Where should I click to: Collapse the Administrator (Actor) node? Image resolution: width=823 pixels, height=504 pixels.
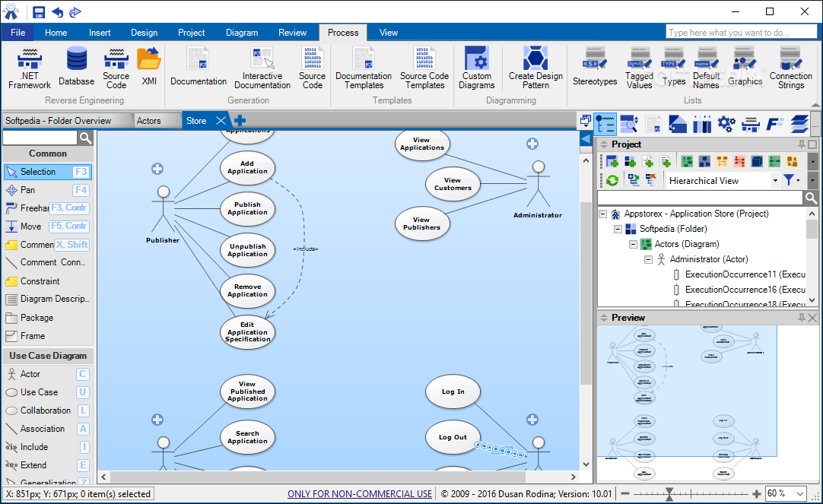coord(648,260)
